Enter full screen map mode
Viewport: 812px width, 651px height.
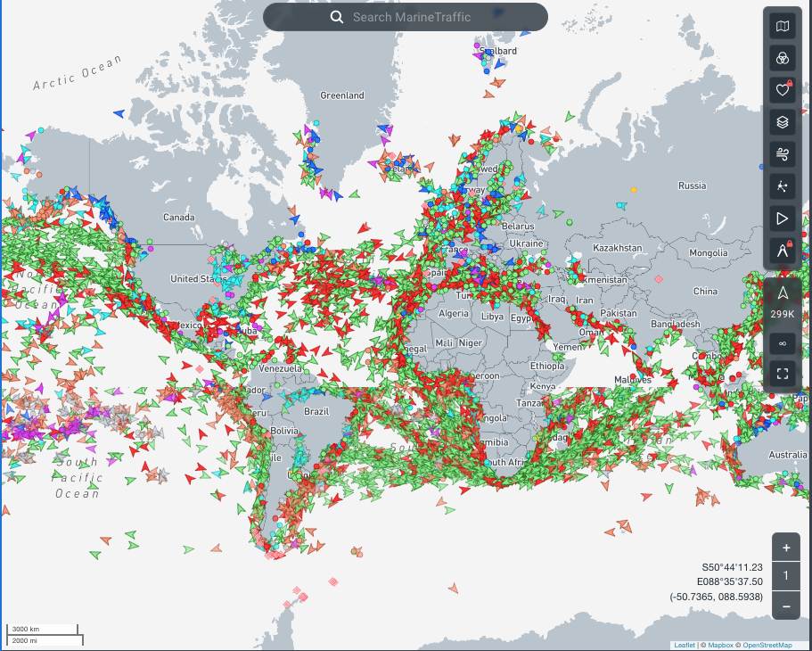pos(783,374)
